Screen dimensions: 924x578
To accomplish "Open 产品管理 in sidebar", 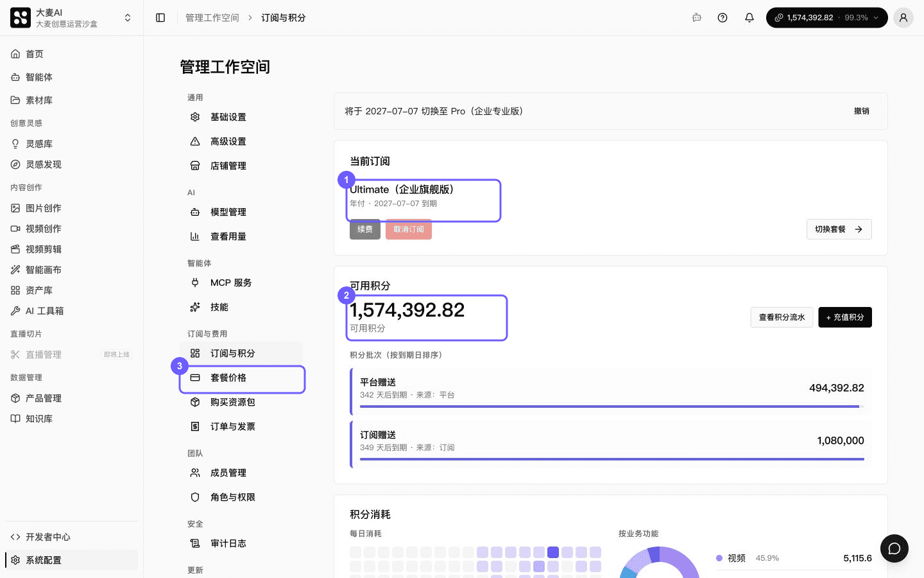I will point(71,398).
